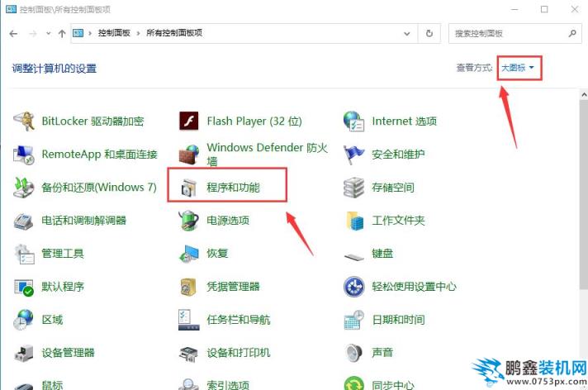This screenshot has width=588, height=390.
Task: Open the 区域 globe clock icon
Action: click(24, 320)
